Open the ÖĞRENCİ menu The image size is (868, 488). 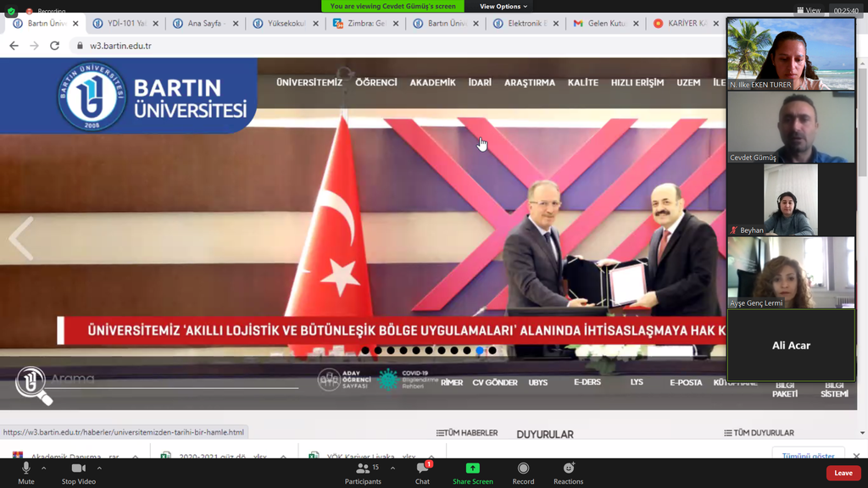pyautogui.click(x=376, y=82)
